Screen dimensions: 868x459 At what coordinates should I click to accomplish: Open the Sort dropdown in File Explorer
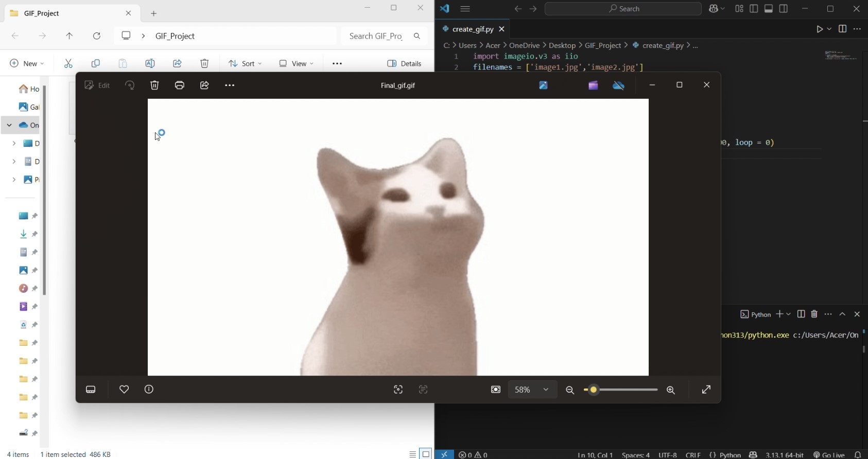tap(245, 63)
